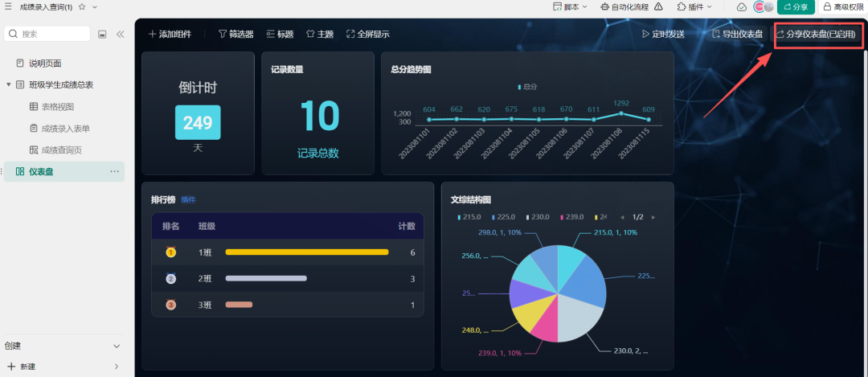
Task: Expand the arrow beside 新建
Action: click(x=117, y=367)
